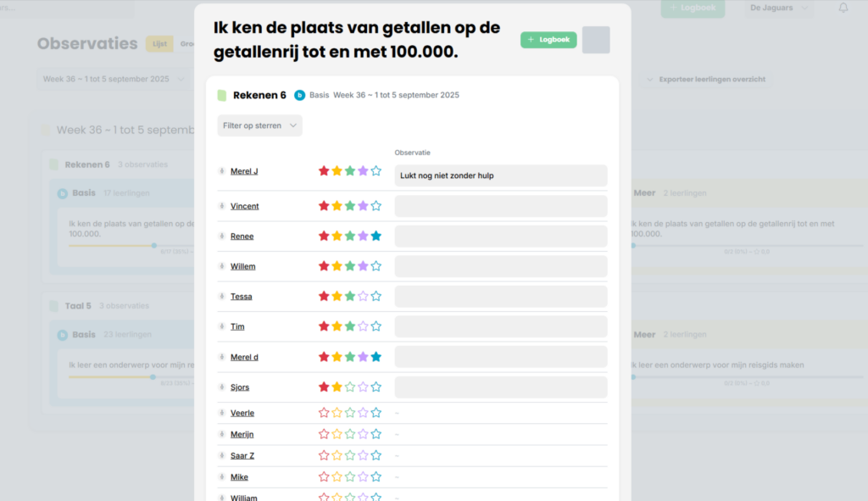Open student Merel d's profile link

tap(244, 357)
